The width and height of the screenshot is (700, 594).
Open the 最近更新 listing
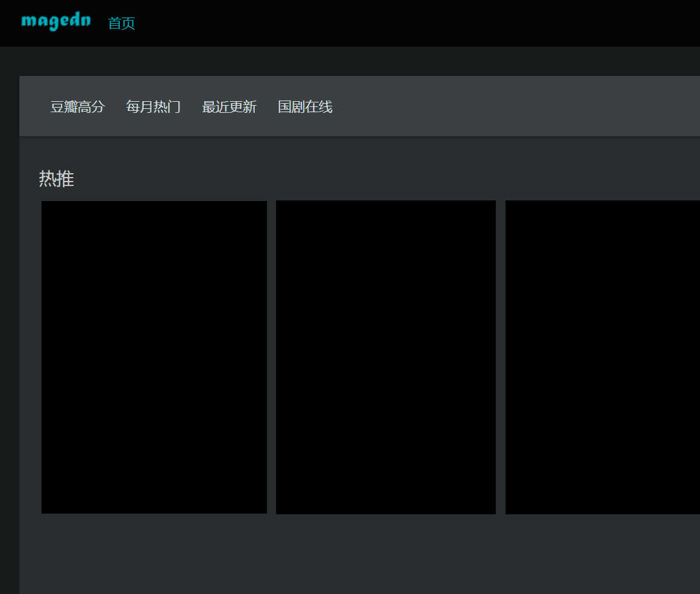pos(229,107)
